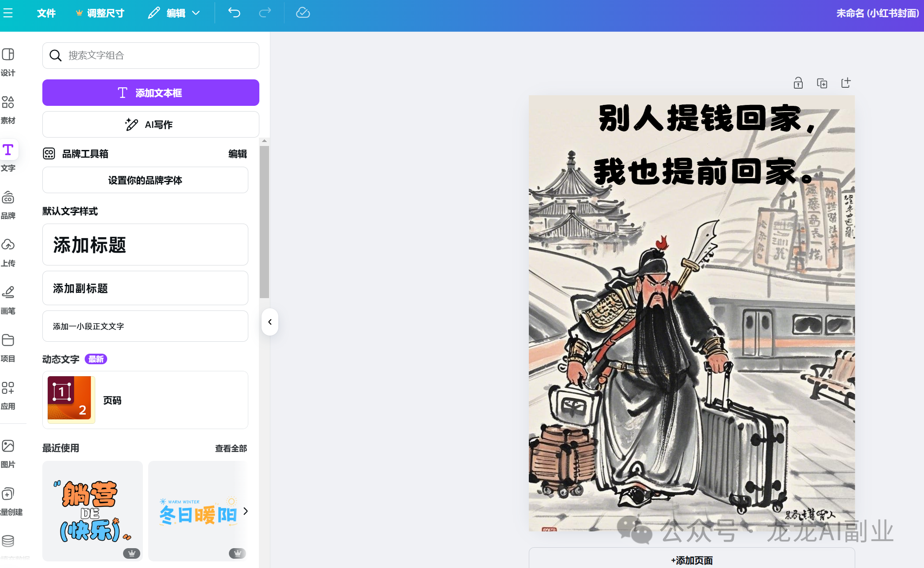The width and height of the screenshot is (924, 568).
Task: Open the 素材 (elements) panel
Action: click(x=8, y=109)
